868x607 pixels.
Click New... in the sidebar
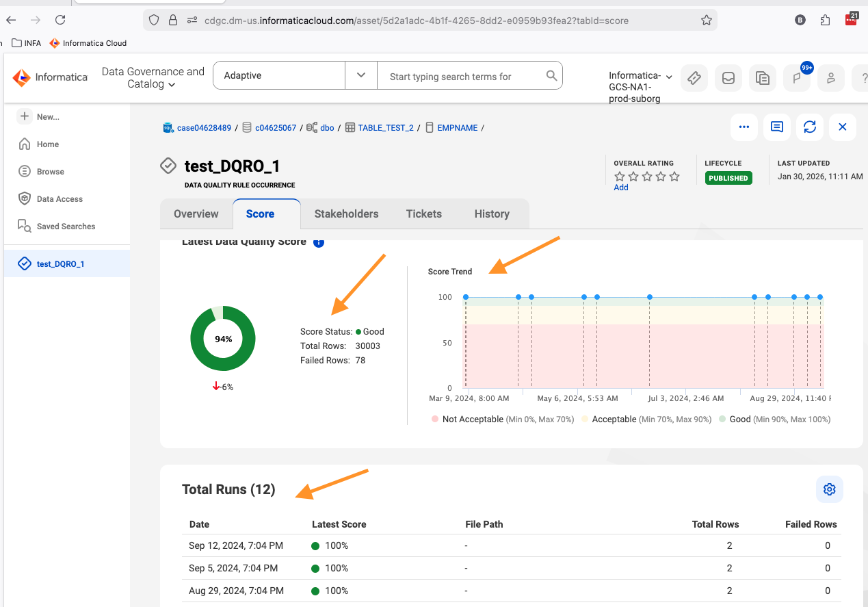39,117
